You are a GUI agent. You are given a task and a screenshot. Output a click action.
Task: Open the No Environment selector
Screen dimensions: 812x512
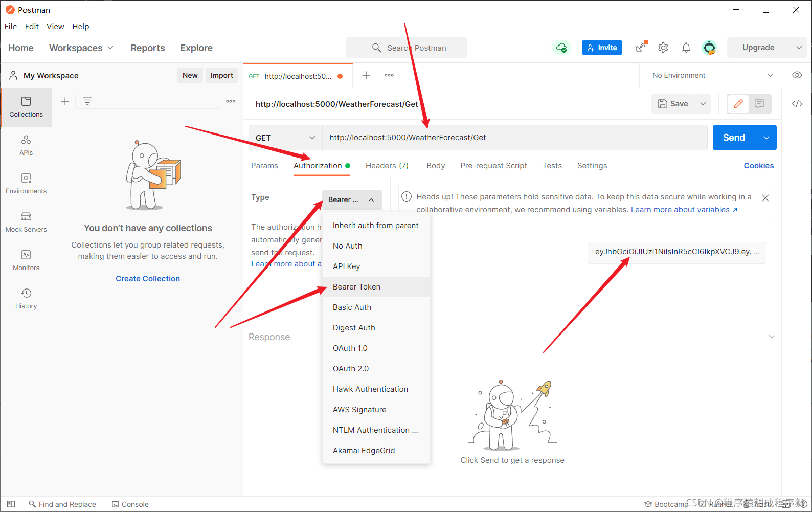713,75
